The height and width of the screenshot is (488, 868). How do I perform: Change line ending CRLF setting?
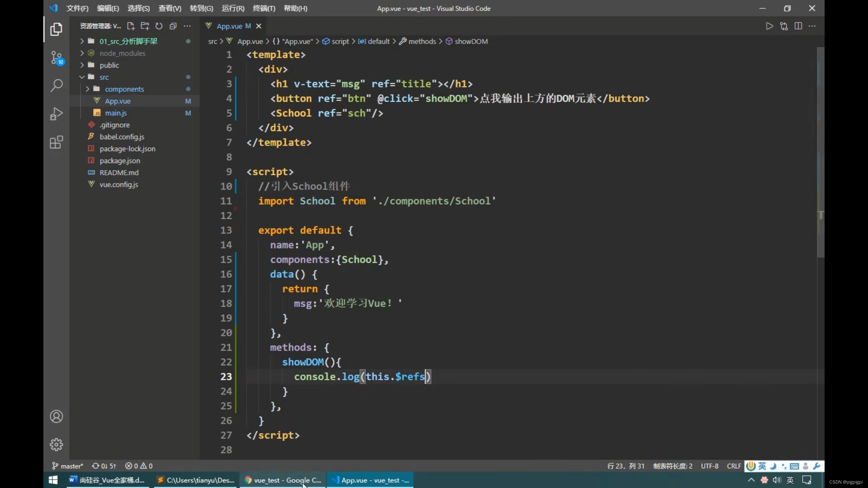click(x=734, y=466)
